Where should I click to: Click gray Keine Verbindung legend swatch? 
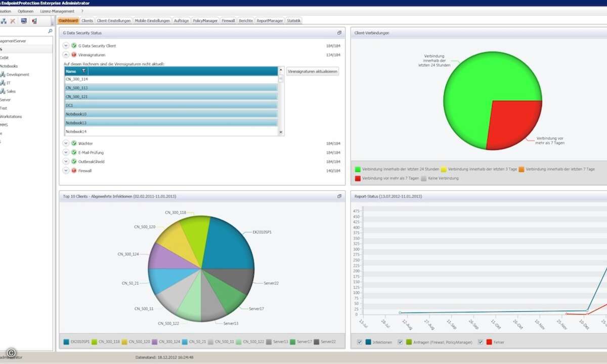[424, 178]
